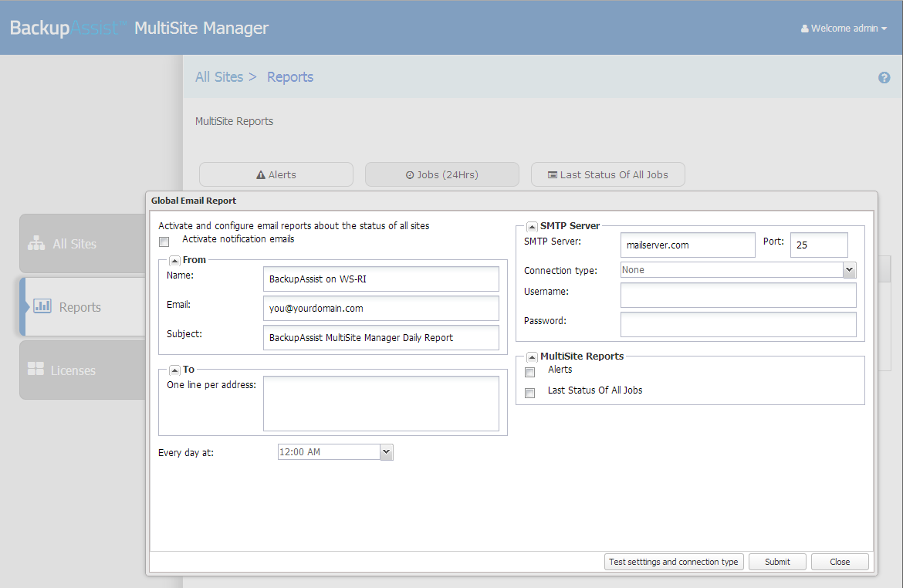The image size is (903, 588).
Task: Click the warning triangle icon on Alerts button
Action: pyautogui.click(x=261, y=175)
